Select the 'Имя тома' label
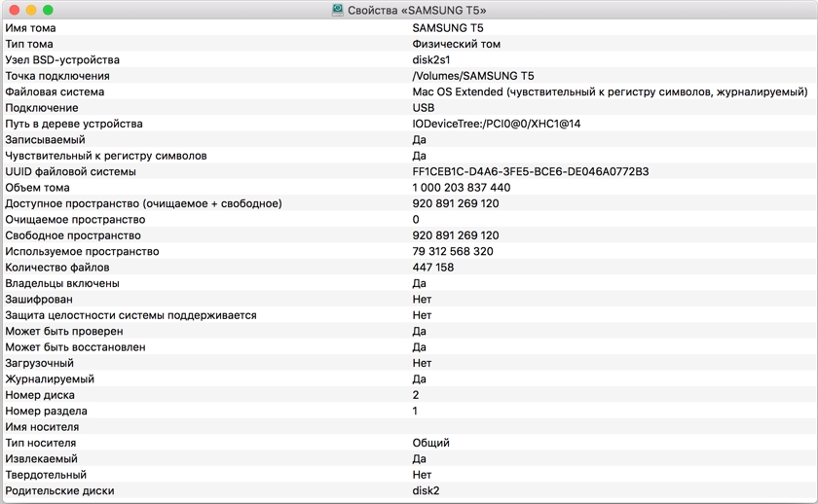818x504 pixels. pyautogui.click(x=30, y=28)
